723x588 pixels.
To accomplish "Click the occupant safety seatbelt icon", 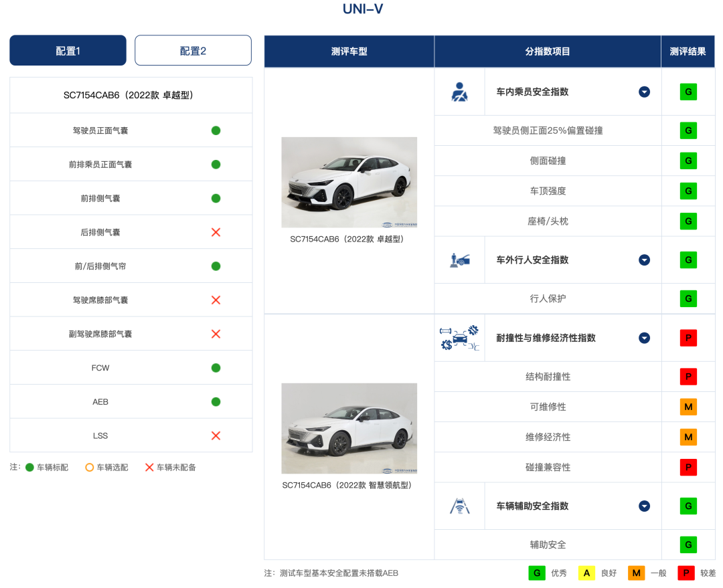I will click(x=459, y=92).
